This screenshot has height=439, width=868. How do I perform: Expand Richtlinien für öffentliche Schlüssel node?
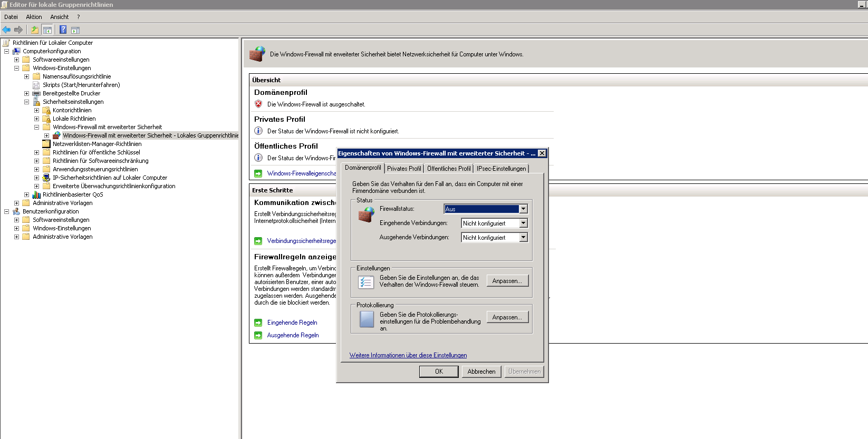click(x=36, y=152)
